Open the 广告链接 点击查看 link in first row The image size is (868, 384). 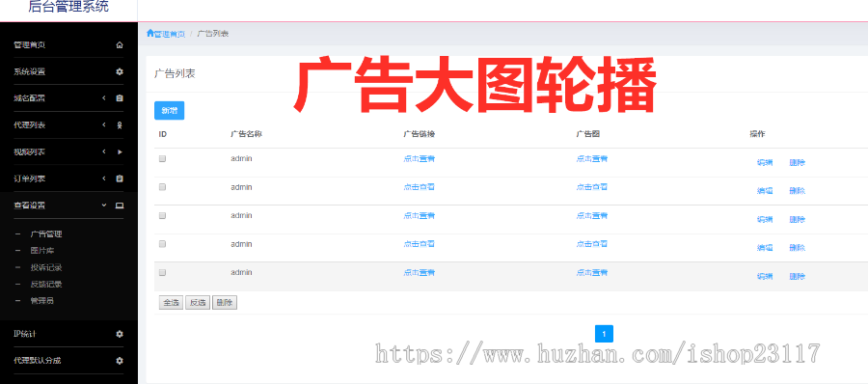click(x=420, y=158)
